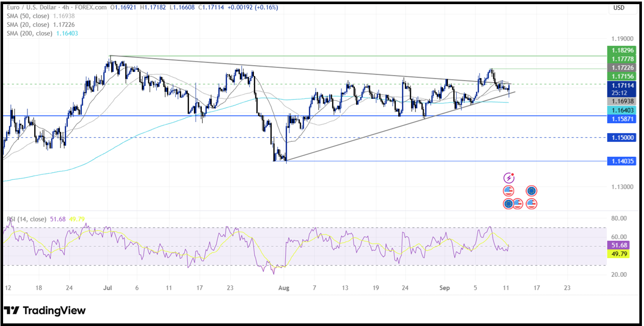644x326 pixels.
Task: Click the purple lightning bolt news icon
Action: (509, 178)
